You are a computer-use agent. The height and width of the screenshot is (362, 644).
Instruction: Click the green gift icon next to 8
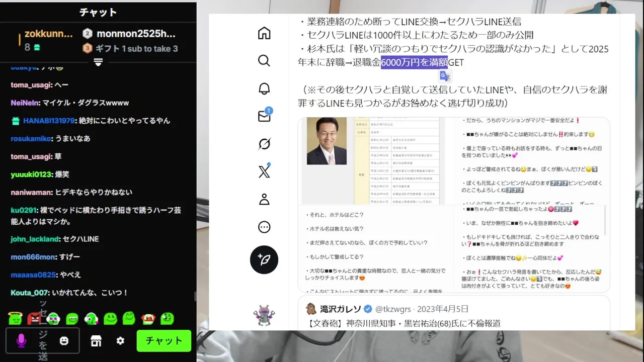(x=37, y=47)
